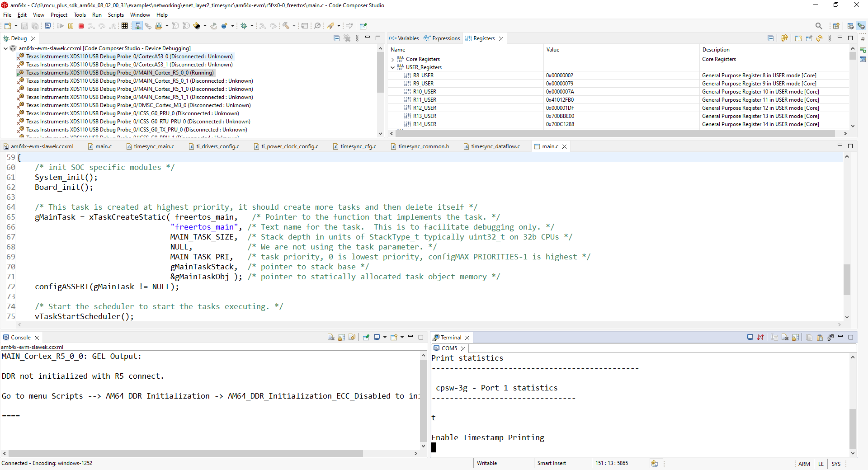Image resolution: width=868 pixels, height=470 pixels.
Task: Click the Save All icon
Action: tap(35, 26)
